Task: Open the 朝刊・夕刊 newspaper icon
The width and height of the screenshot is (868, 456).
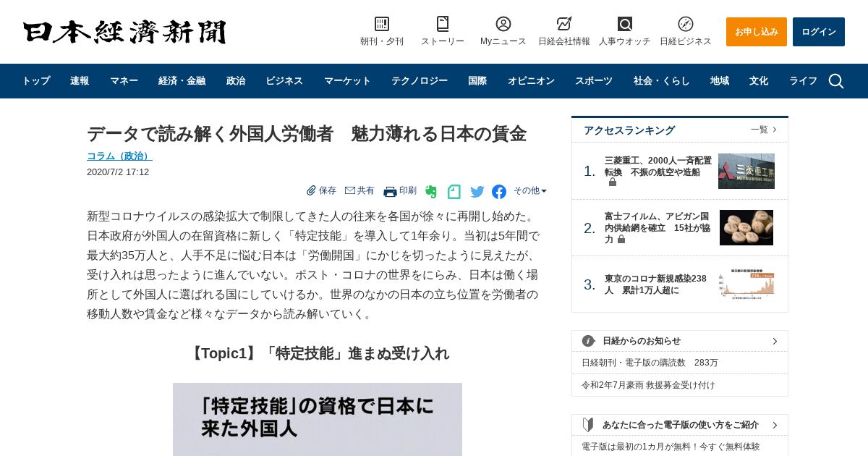Action: (382, 24)
